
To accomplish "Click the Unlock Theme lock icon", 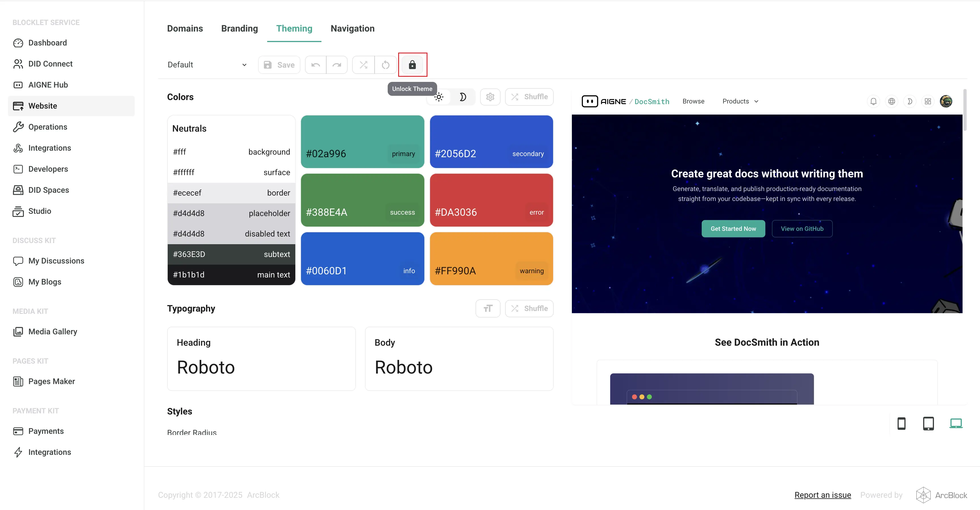I will 412,65.
